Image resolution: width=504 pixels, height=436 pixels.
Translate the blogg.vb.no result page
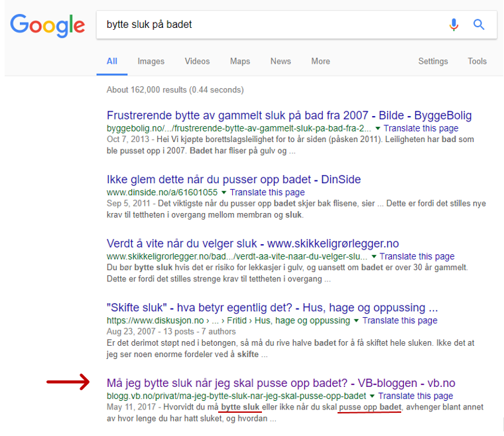click(415, 396)
